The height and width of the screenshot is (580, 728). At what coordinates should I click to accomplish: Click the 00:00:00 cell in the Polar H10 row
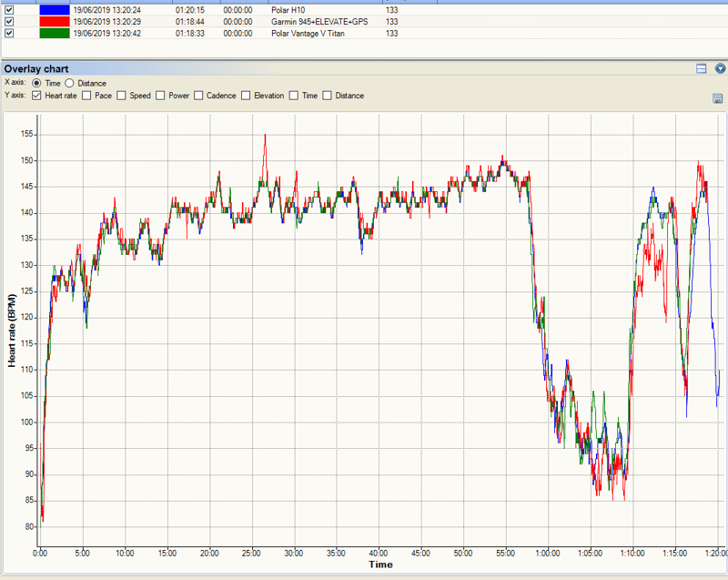pyautogui.click(x=238, y=10)
